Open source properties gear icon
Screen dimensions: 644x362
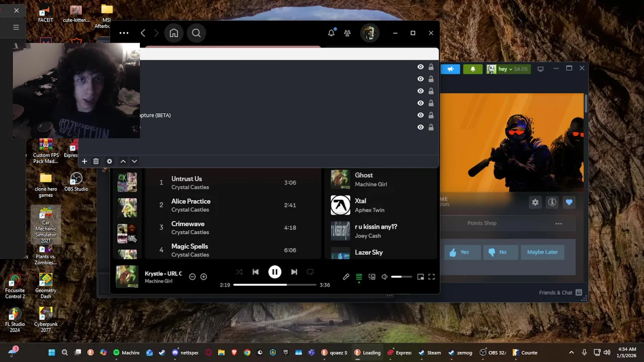click(109, 161)
